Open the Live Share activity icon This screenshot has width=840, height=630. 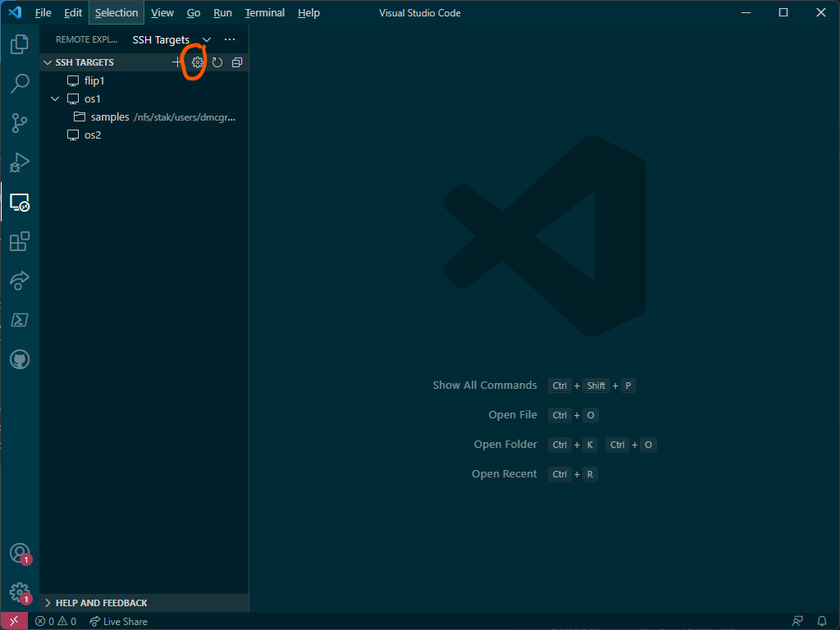[20, 281]
